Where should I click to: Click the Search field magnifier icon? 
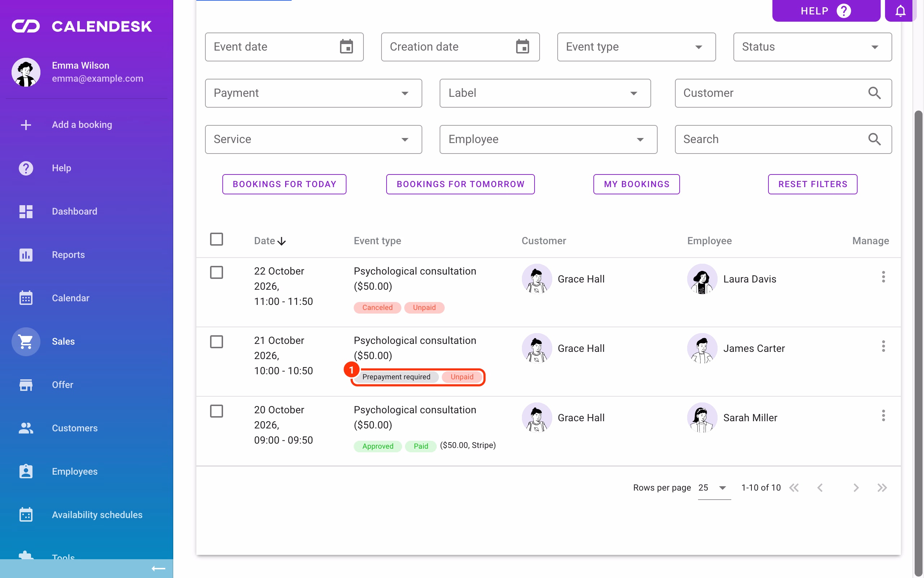[874, 139]
